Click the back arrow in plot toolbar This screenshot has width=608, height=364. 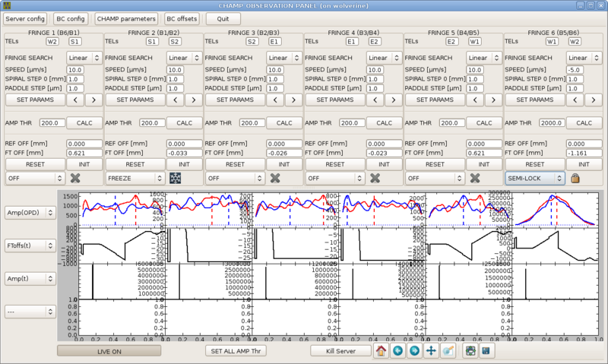397,351
